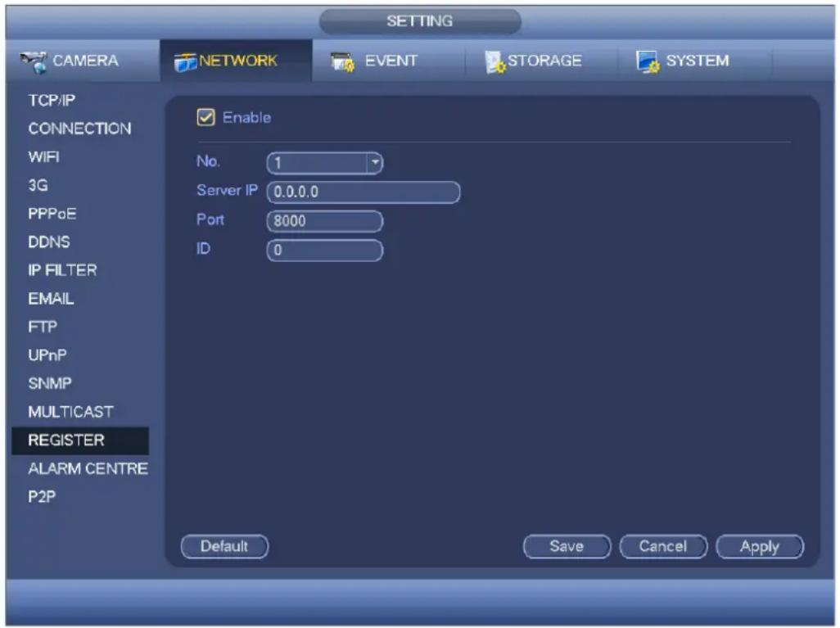Screen dimensions: 840x628
Task: Open SNMP settings page
Action: tap(50, 384)
